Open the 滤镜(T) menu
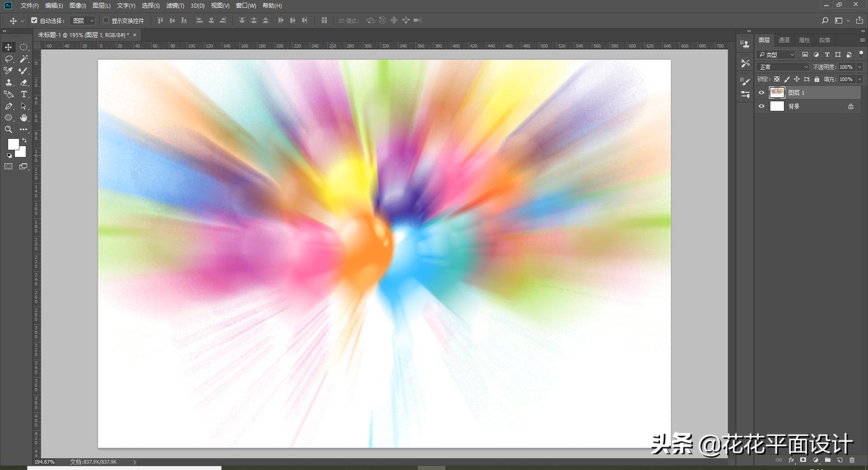868x470 pixels. coord(175,5)
